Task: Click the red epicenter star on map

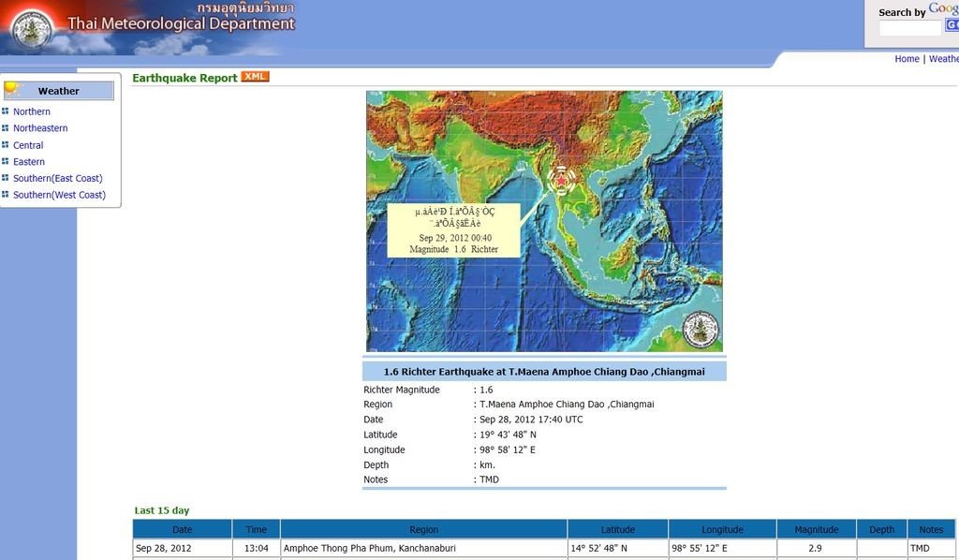Action: [560, 180]
